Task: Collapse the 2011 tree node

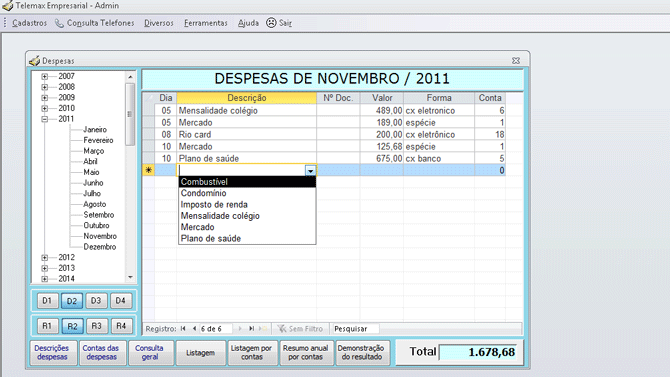Action: pos(44,119)
